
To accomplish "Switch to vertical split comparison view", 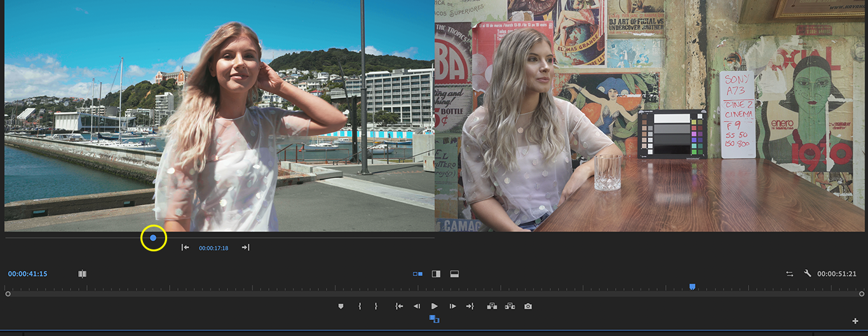I will 436,274.
